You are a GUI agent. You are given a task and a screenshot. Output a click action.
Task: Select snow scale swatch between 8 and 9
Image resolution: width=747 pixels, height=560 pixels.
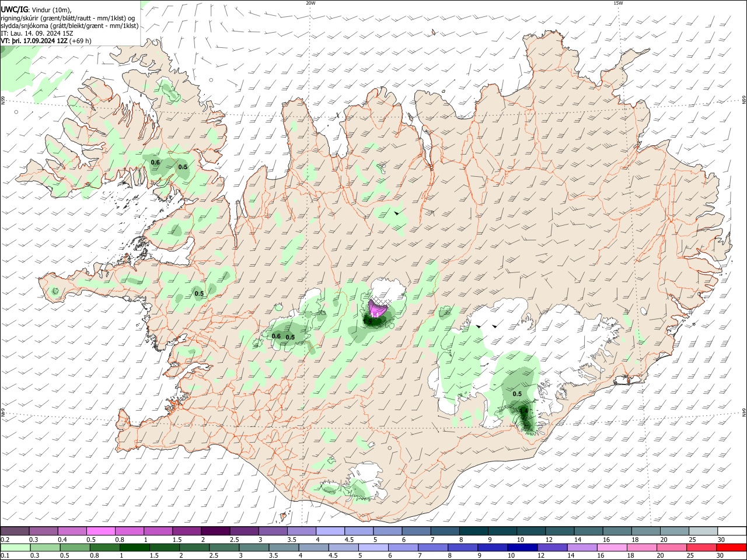pyautogui.click(x=474, y=531)
